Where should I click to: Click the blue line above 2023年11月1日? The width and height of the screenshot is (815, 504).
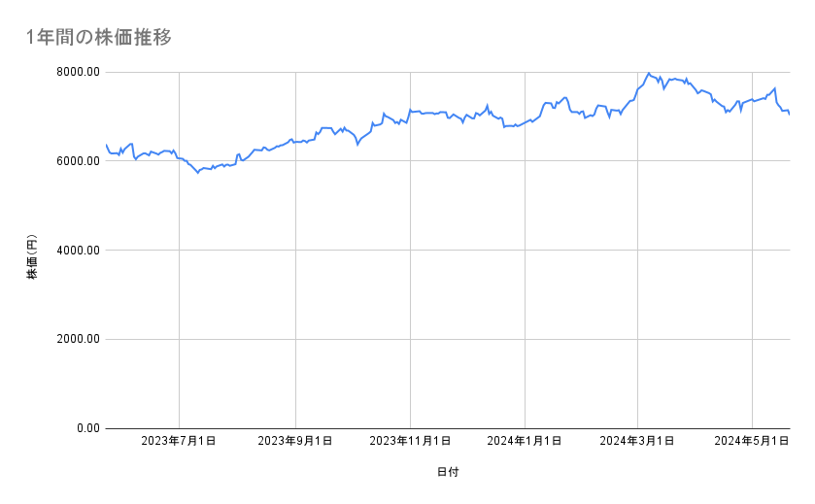pos(410,111)
